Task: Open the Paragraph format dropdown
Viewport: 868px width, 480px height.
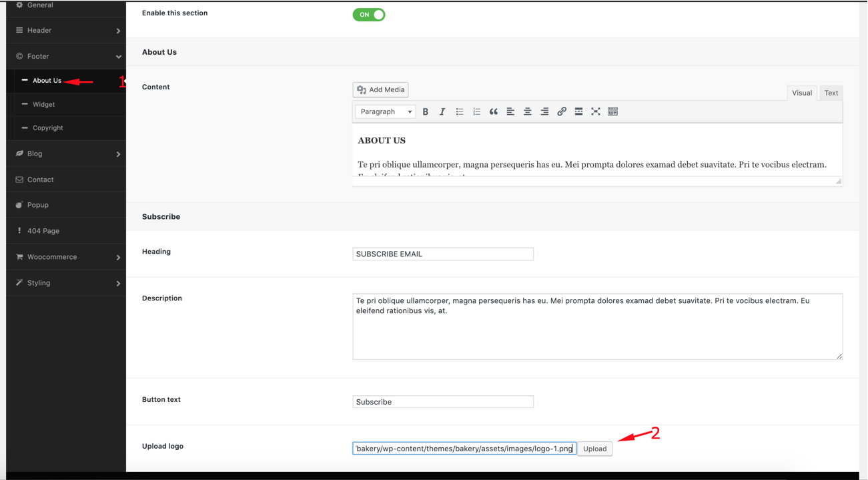Action: point(385,112)
